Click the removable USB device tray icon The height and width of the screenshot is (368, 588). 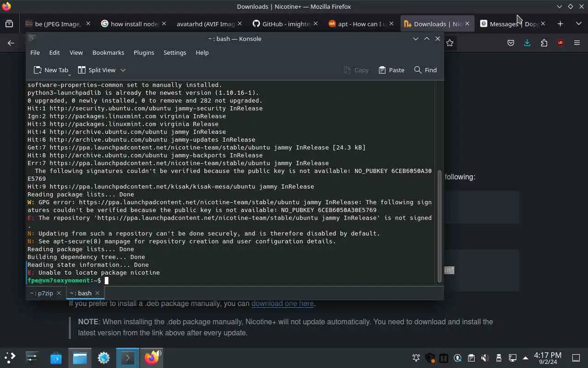pos(498,358)
